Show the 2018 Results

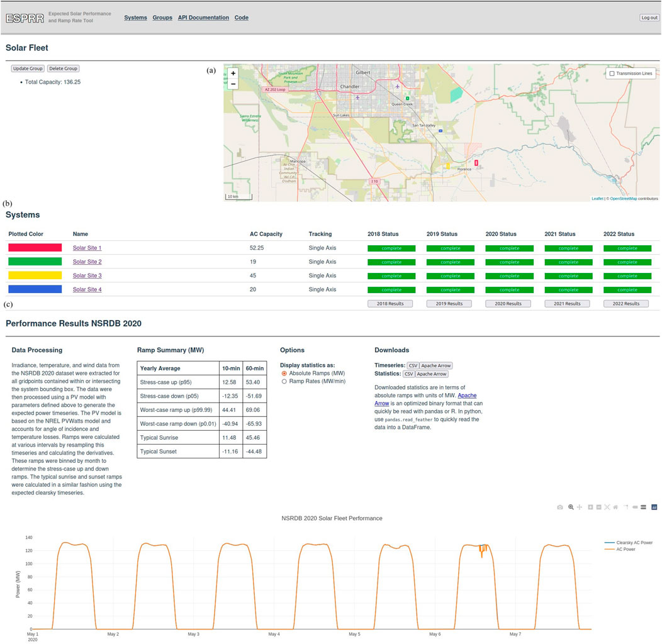point(390,304)
